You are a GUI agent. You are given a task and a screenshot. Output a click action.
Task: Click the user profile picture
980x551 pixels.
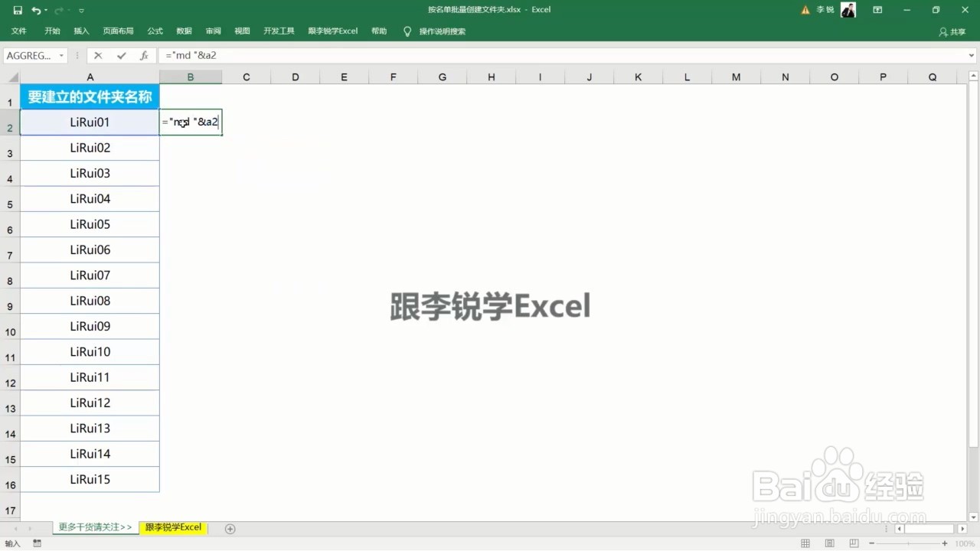click(x=848, y=10)
